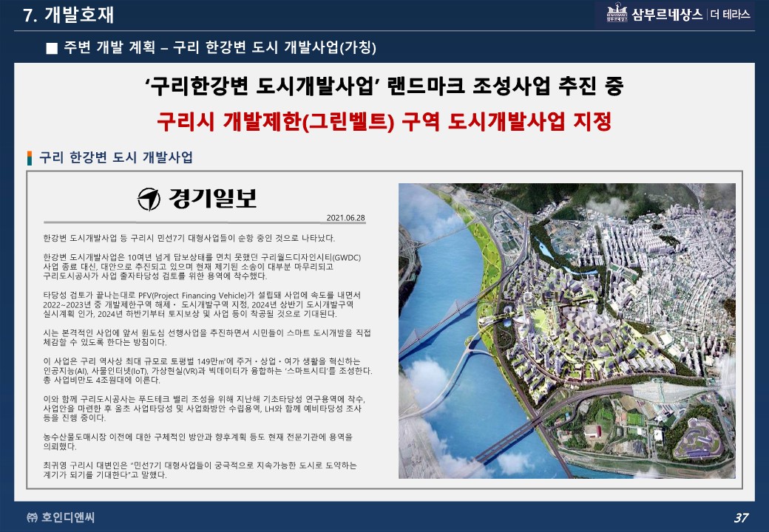Click the orange-green bar beside 구리 한강변 heading
This screenshot has height=532, width=769.
coord(29,157)
